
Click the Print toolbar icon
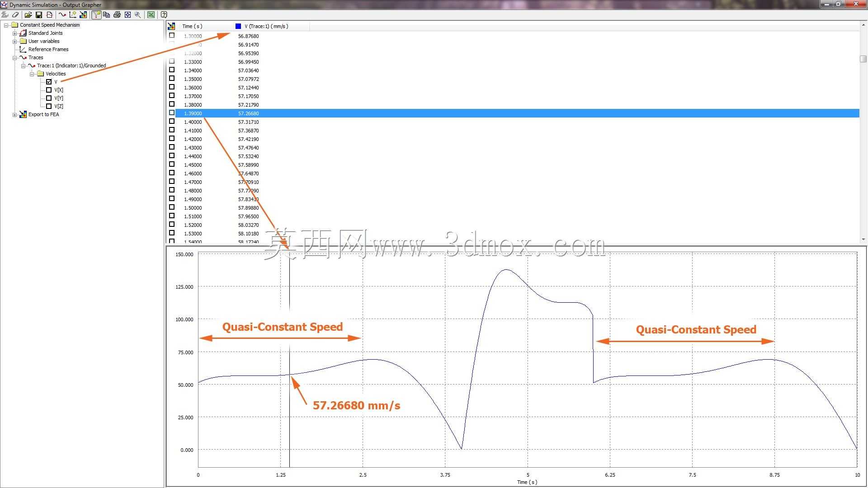coord(117,15)
